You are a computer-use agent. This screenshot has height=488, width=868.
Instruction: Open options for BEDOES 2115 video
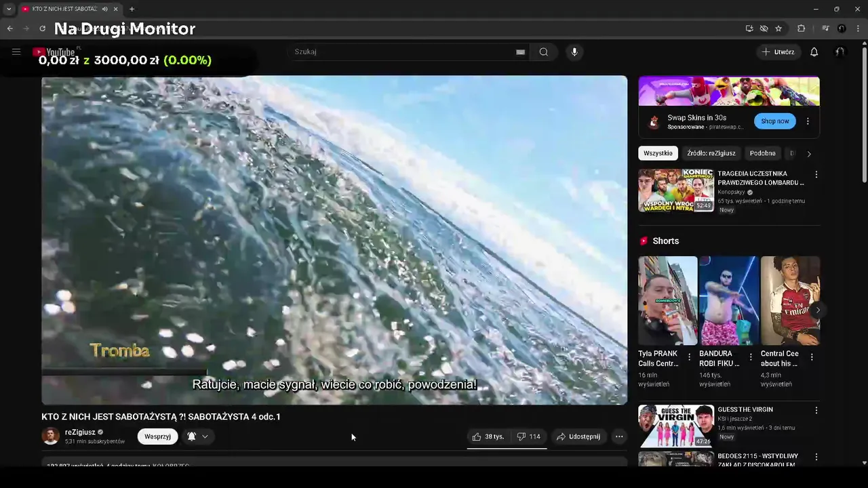(x=816, y=457)
